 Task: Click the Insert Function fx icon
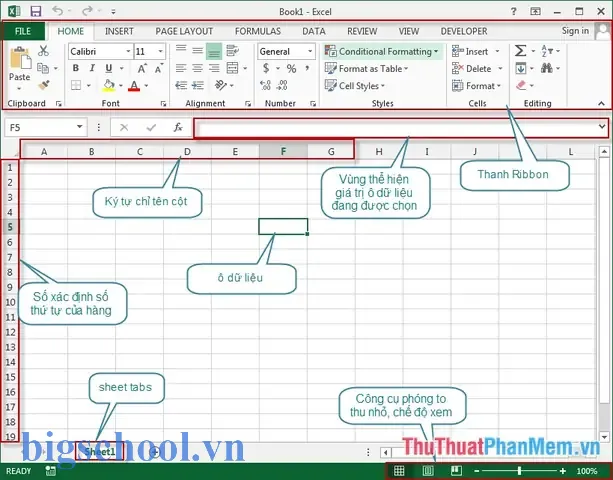(x=178, y=127)
